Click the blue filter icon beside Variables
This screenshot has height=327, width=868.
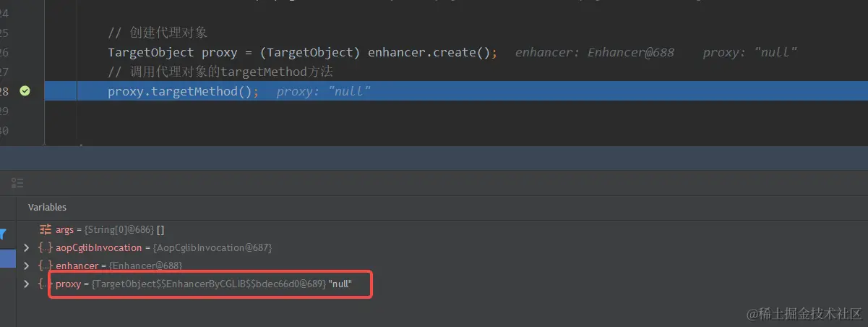pos(3,234)
